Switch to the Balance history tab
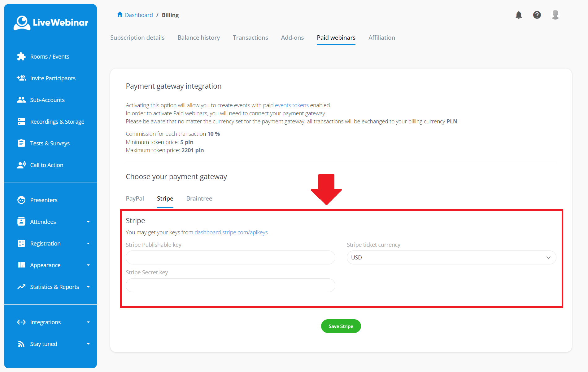The width and height of the screenshot is (588, 372). click(x=198, y=38)
